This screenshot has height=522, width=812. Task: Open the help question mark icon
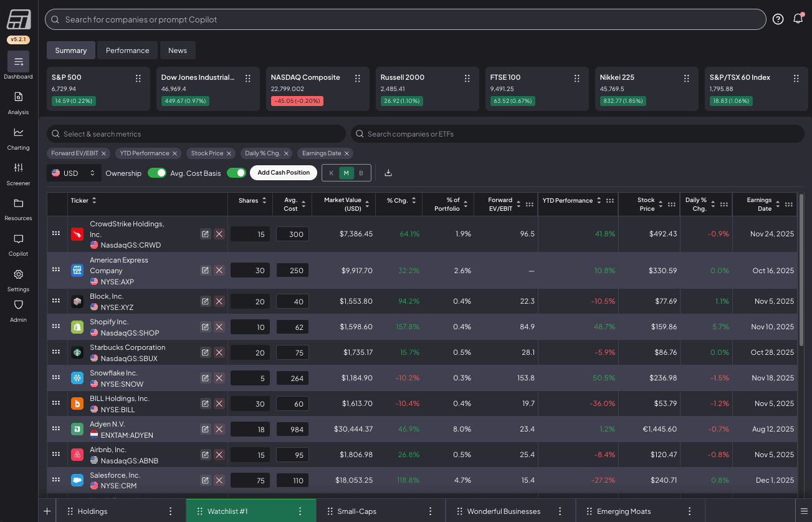[x=778, y=19]
